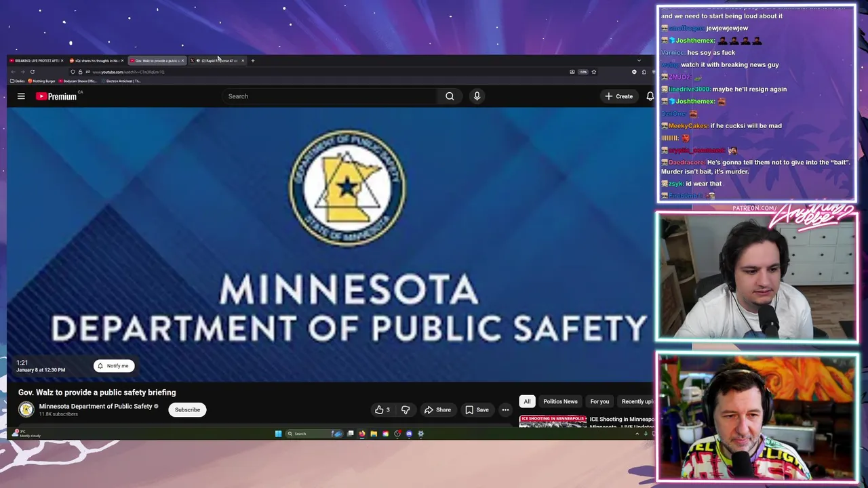Open File Explorer from the taskbar
The image size is (868, 488).
click(x=374, y=434)
